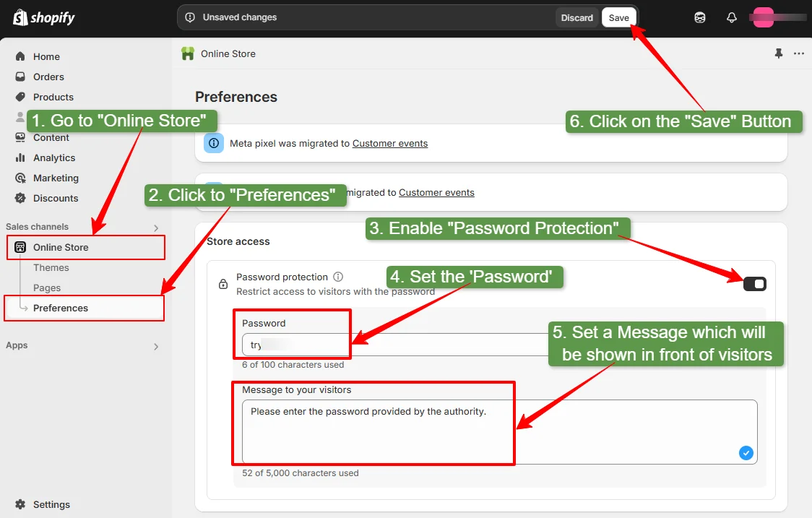
Task: Open Products in sidebar
Action: pos(53,97)
